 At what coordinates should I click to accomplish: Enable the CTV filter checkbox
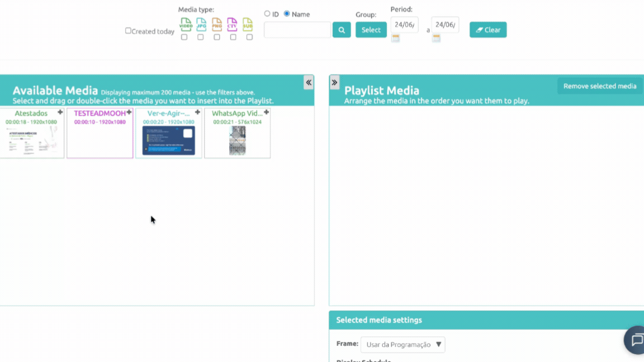coord(233,37)
